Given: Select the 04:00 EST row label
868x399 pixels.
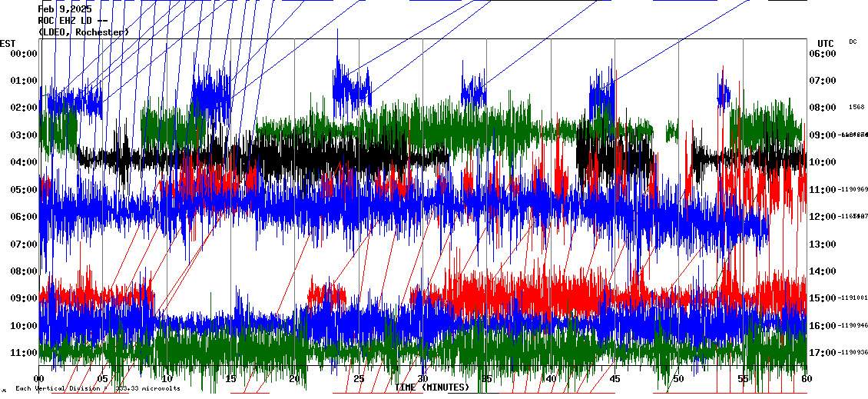Looking at the screenshot, I should (24, 162).
